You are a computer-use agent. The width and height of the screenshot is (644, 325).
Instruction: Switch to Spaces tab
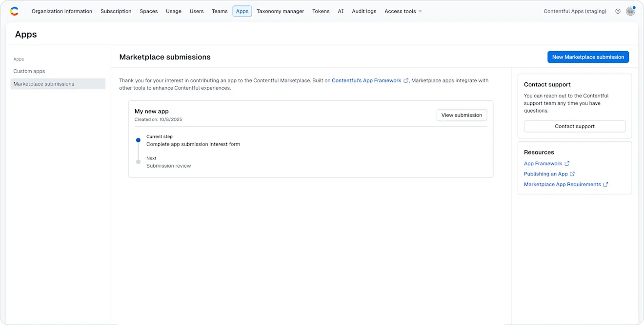pos(148,11)
